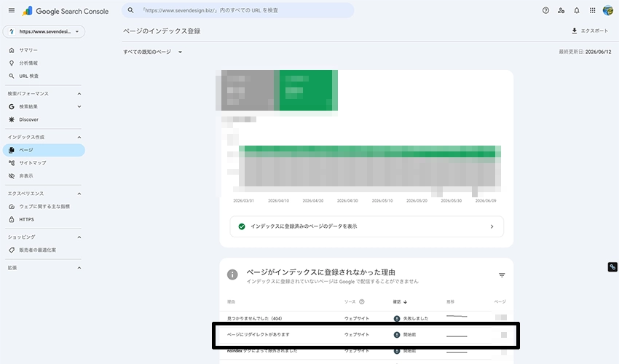Expand the 検索結果 chevron
Image resolution: width=619 pixels, height=364 pixels.
[79, 106]
